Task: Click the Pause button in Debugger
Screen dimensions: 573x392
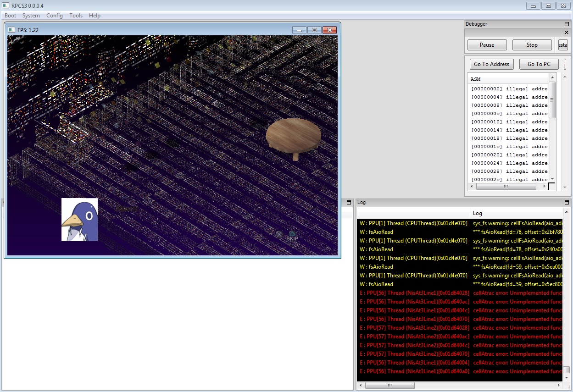Action: [x=487, y=45]
